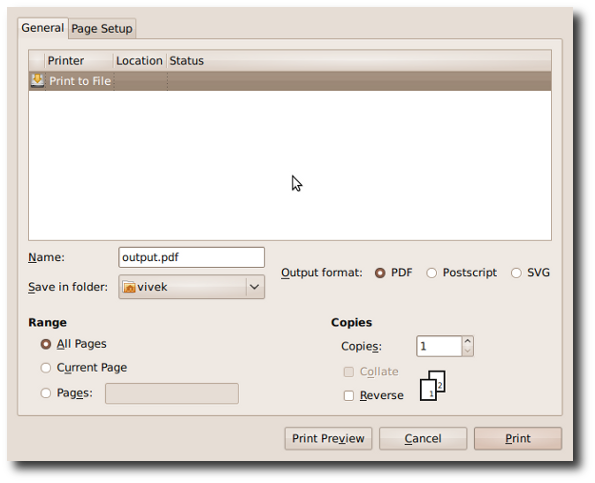This screenshot has height=483, width=595.
Task: Click the output.pdf name field
Action: click(x=192, y=257)
